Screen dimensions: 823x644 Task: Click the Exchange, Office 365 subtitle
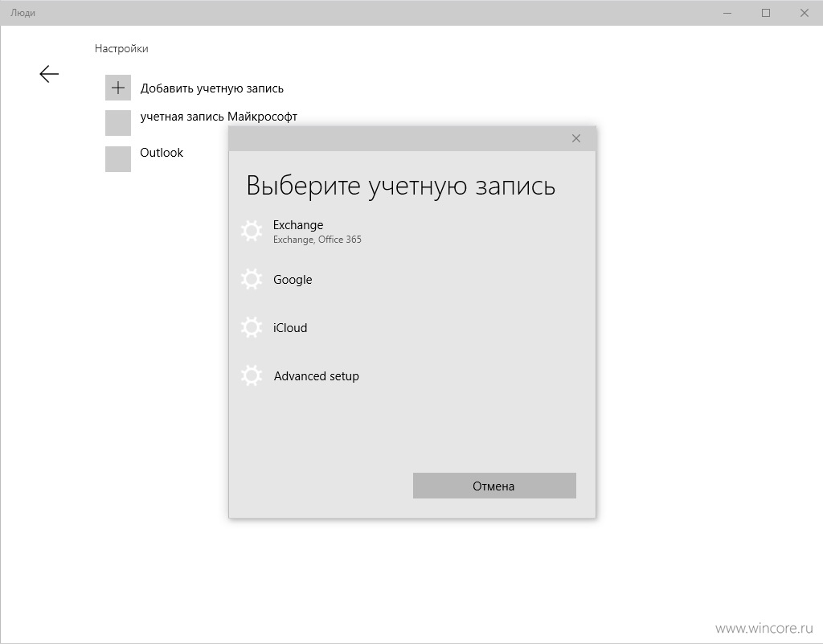317,240
